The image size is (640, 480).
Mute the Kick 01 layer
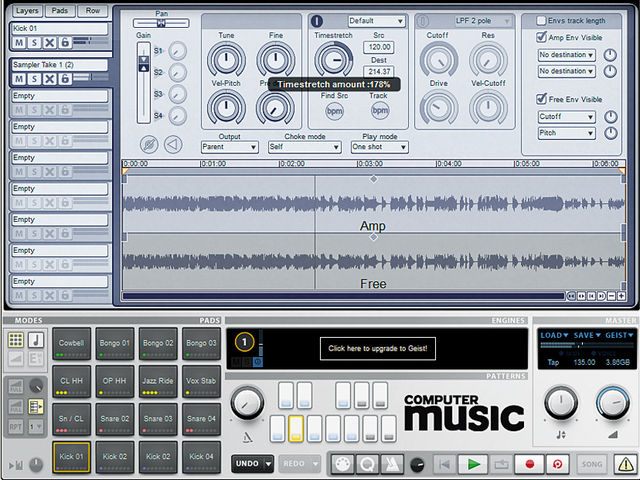tap(19, 42)
